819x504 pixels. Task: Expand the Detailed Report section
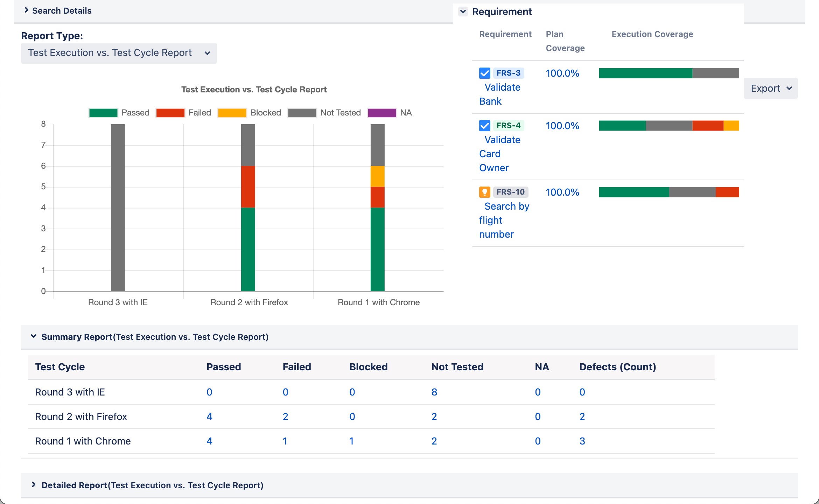click(34, 485)
